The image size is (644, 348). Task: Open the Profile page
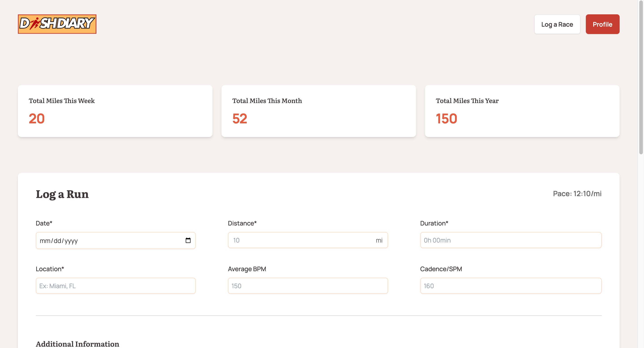tap(602, 24)
